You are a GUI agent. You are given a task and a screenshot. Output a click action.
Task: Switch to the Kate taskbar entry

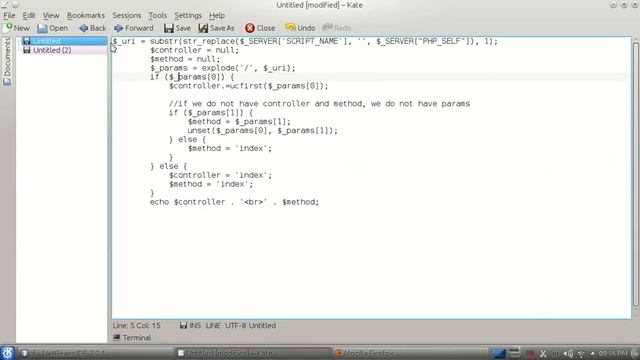(x=253, y=353)
